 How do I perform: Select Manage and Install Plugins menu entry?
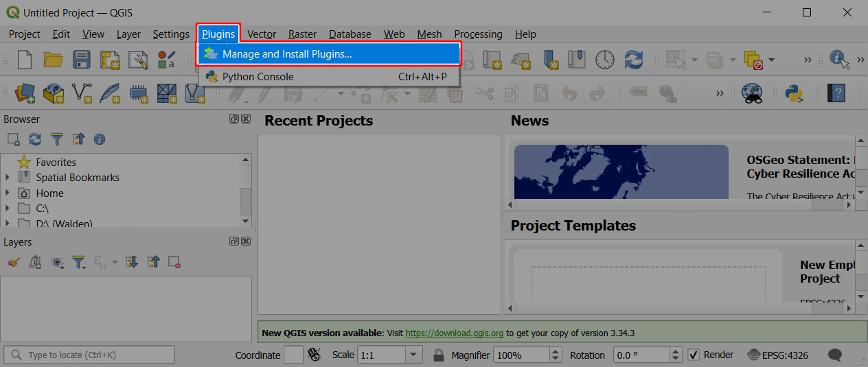(x=329, y=54)
